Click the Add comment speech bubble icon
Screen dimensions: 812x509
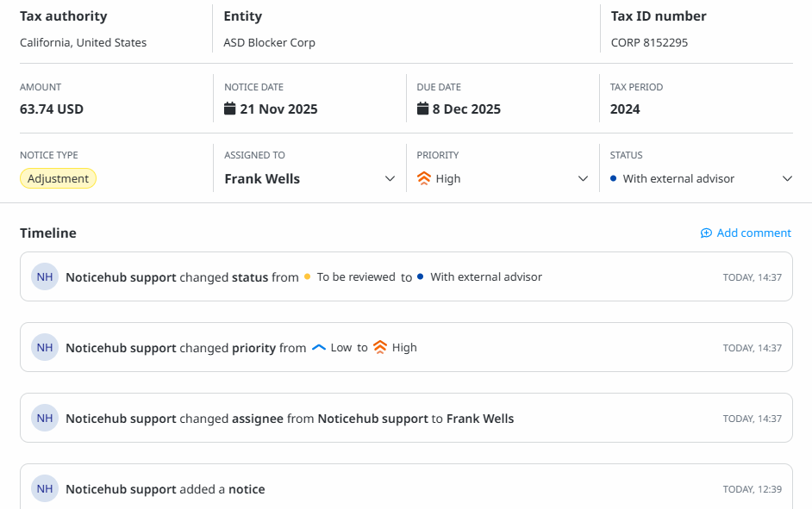[x=706, y=233]
